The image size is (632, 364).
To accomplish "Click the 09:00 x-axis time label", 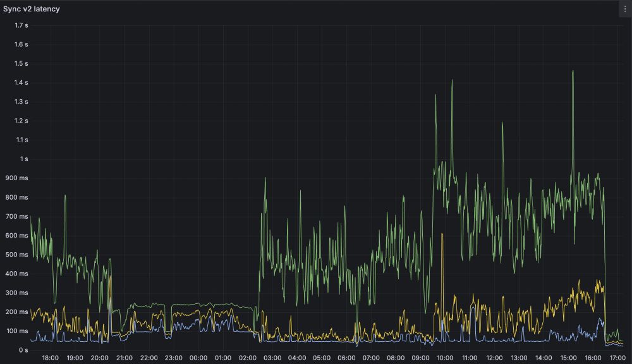I will [x=420, y=358].
